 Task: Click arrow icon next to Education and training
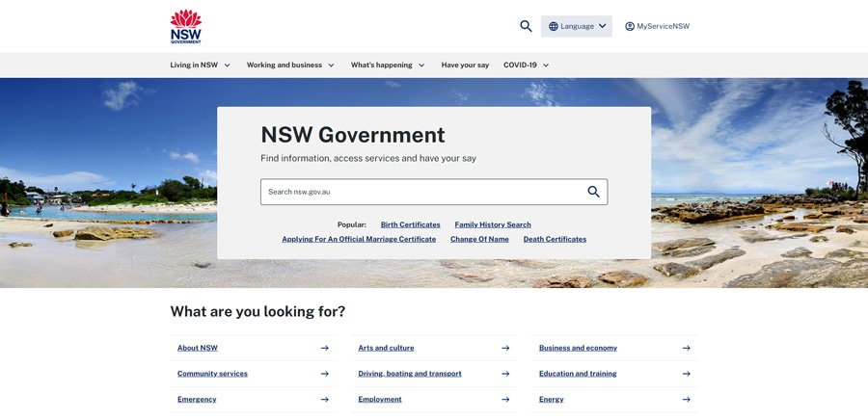pyautogui.click(x=687, y=374)
